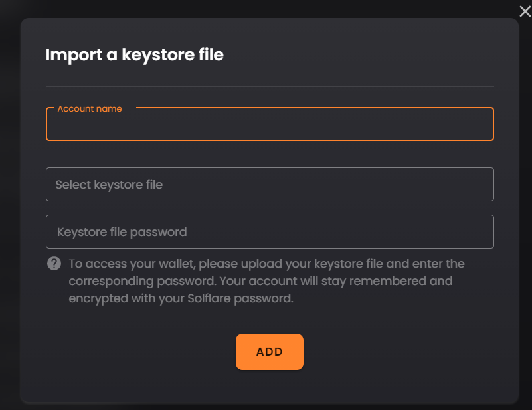Click the 'Select keystore file' placeholder text

(109, 185)
